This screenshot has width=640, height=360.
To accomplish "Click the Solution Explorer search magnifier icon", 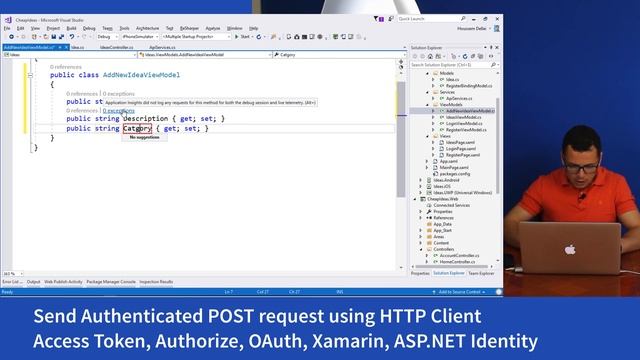I will pos(493,65).
